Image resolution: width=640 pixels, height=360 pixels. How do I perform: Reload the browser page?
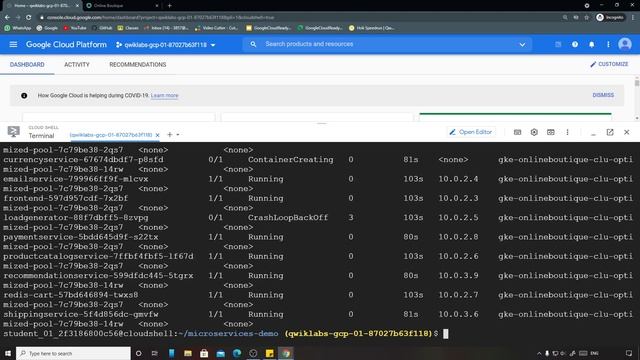tap(29, 18)
